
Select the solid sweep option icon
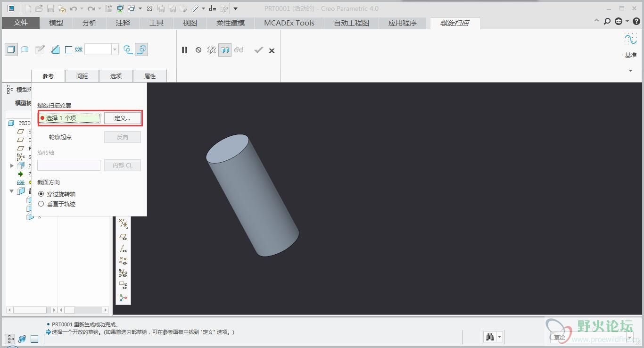click(x=11, y=50)
